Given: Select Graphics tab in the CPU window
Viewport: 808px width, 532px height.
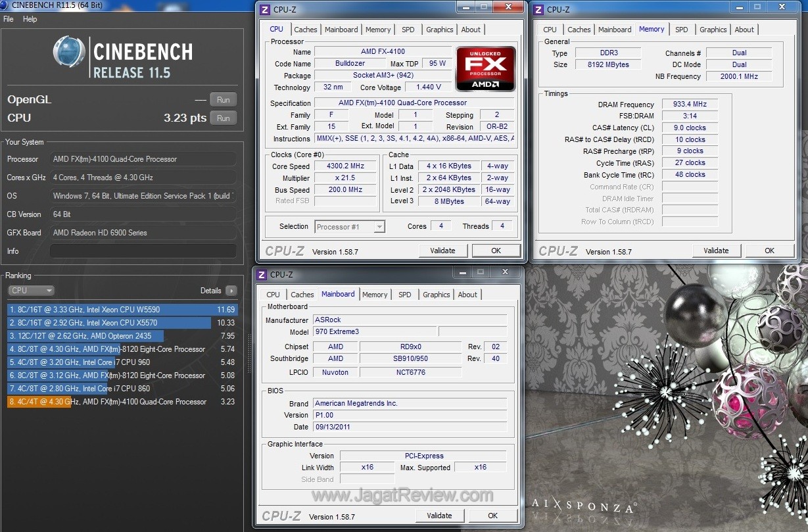Looking at the screenshot, I should click(x=439, y=30).
